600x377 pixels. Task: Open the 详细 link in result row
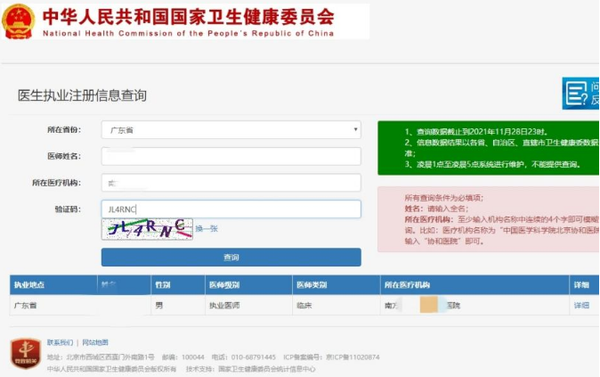pyautogui.click(x=581, y=305)
